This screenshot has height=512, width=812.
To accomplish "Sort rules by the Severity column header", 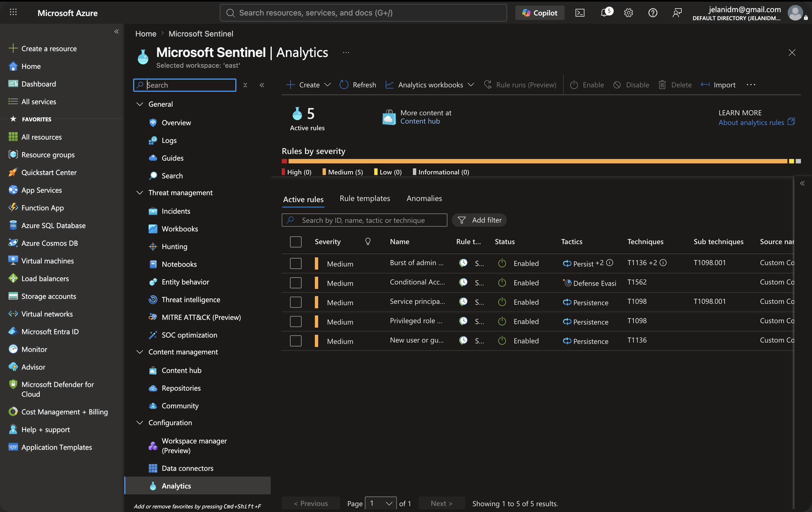I will 328,242.
